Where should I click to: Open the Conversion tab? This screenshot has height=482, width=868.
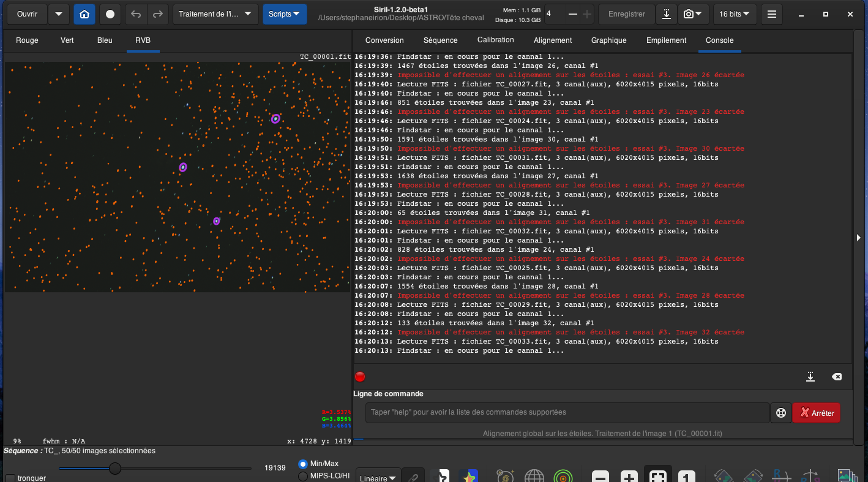click(384, 40)
